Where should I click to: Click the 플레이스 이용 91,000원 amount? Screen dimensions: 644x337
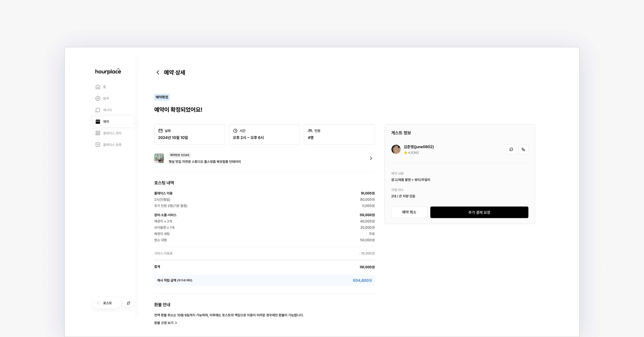368,193
